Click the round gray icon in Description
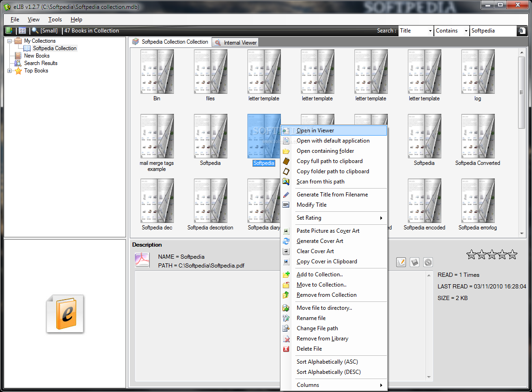The height and width of the screenshot is (392, 532). click(x=428, y=262)
